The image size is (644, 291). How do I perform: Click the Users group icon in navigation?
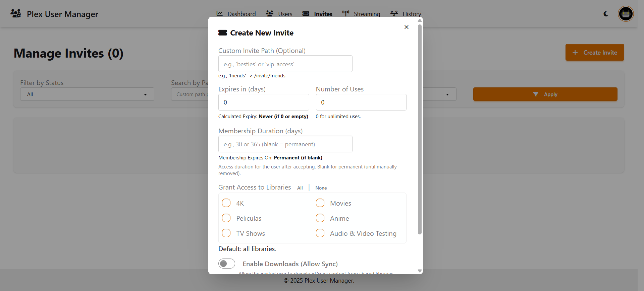click(x=270, y=13)
